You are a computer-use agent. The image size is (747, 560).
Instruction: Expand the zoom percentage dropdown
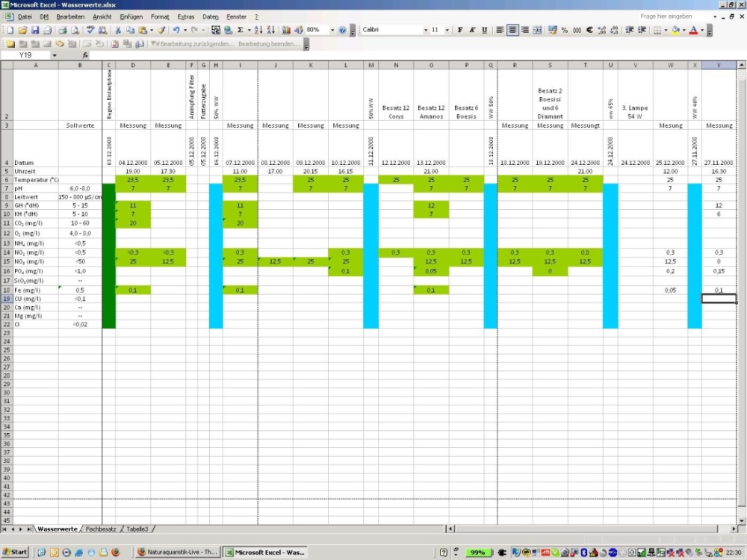tap(331, 31)
